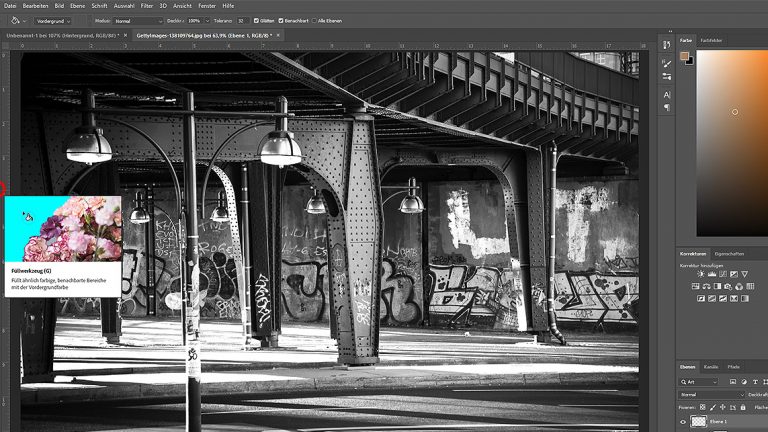
Task: Open the Character panel icon
Action: [666, 94]
